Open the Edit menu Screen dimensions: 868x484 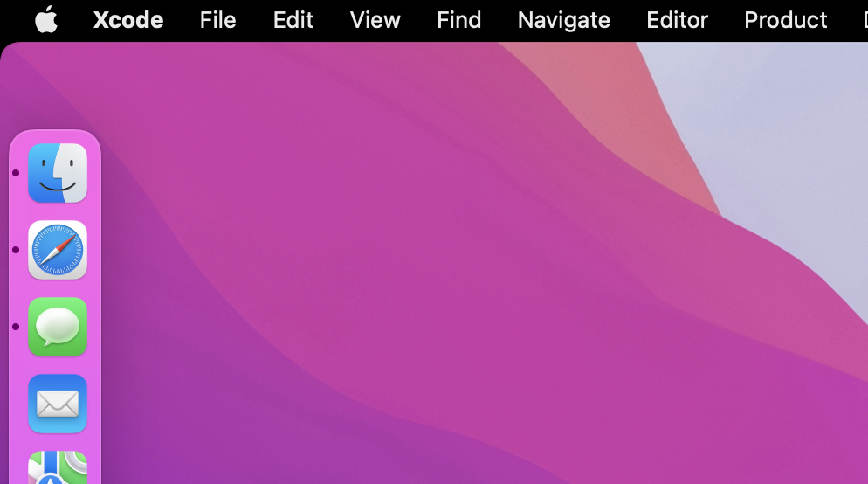point(293,20)
